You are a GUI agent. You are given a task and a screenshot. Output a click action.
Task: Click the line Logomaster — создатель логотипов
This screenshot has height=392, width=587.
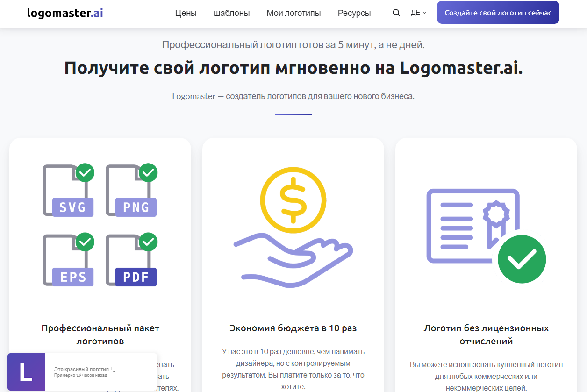coord(293,96)
